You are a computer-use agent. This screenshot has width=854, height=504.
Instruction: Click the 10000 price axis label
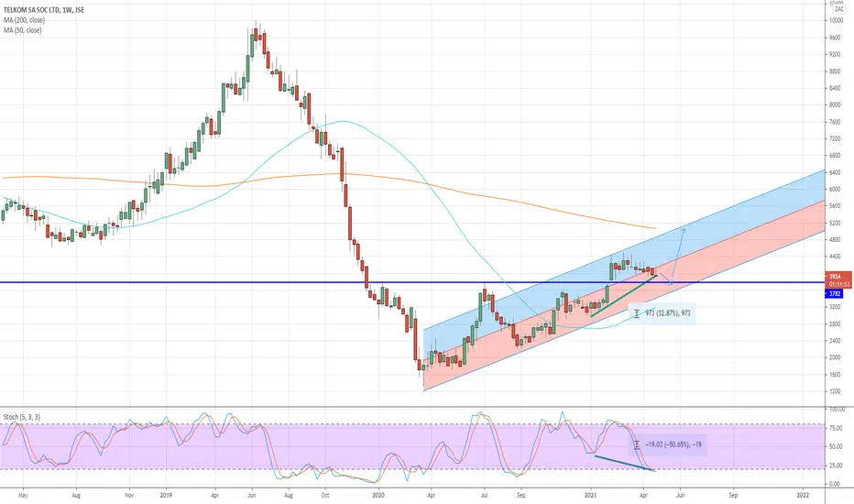coord(836,21)
